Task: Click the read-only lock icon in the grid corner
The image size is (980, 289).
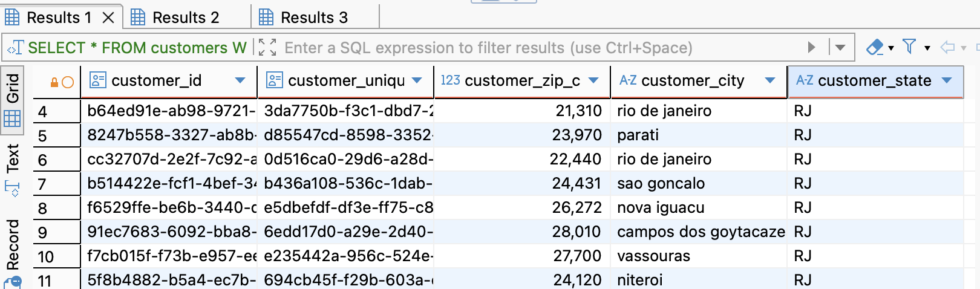Action: pyautogui.click(x=54, y=82)
